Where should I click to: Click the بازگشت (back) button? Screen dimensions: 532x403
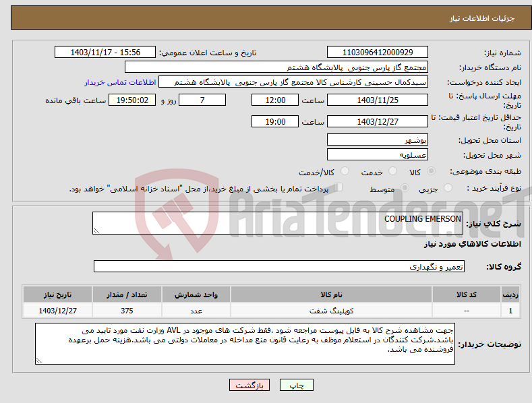click(x=249, y=385)
